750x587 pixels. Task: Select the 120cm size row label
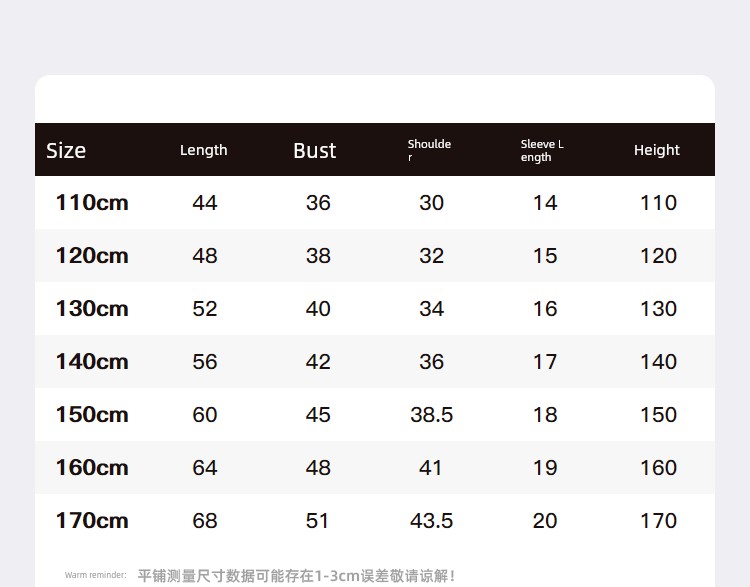coord(92,255)
